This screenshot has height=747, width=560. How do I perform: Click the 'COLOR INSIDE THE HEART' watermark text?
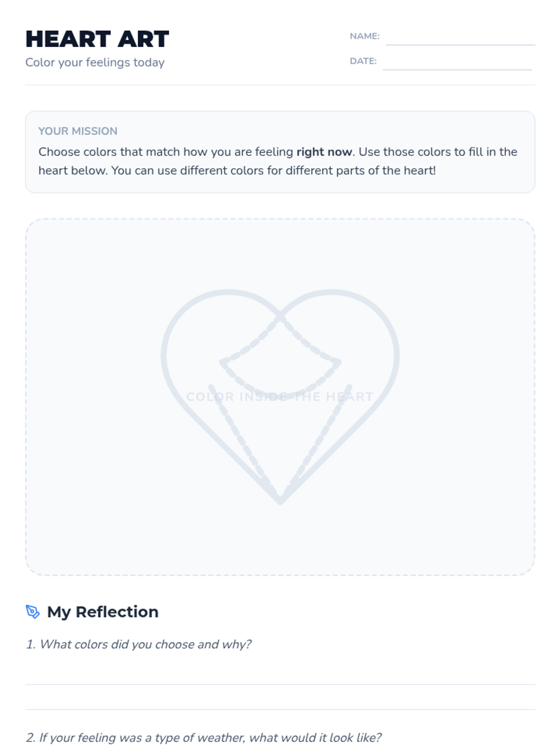[x=280, y=397]
